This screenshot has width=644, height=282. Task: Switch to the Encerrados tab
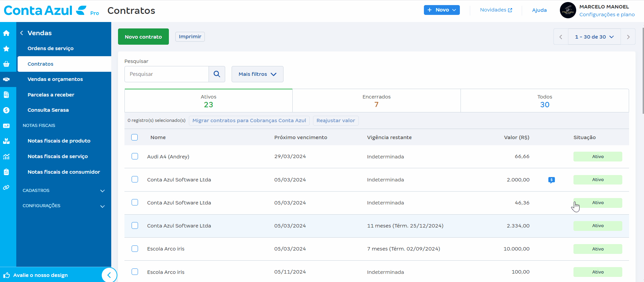376,101
